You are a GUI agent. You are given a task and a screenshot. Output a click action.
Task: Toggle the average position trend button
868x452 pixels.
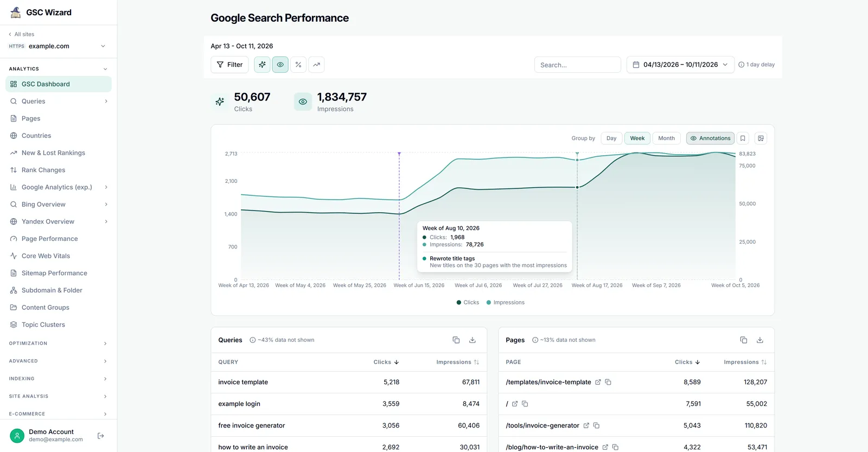316,65
